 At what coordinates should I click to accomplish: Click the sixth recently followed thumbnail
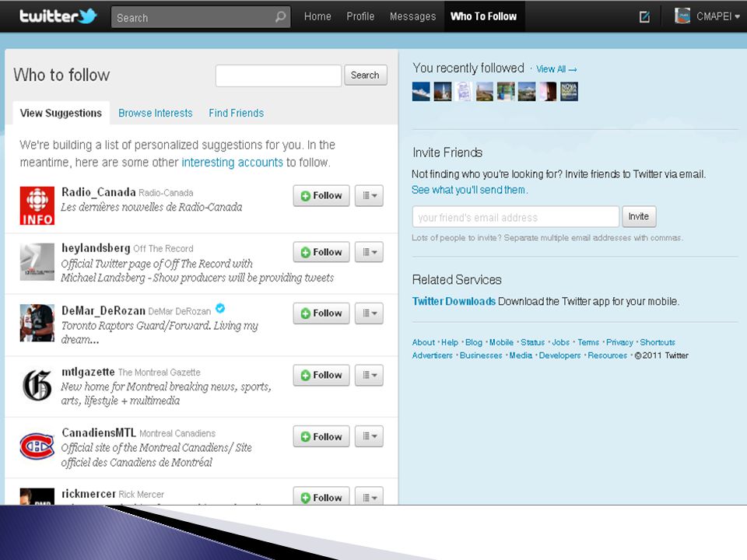(x=527, y=92)
